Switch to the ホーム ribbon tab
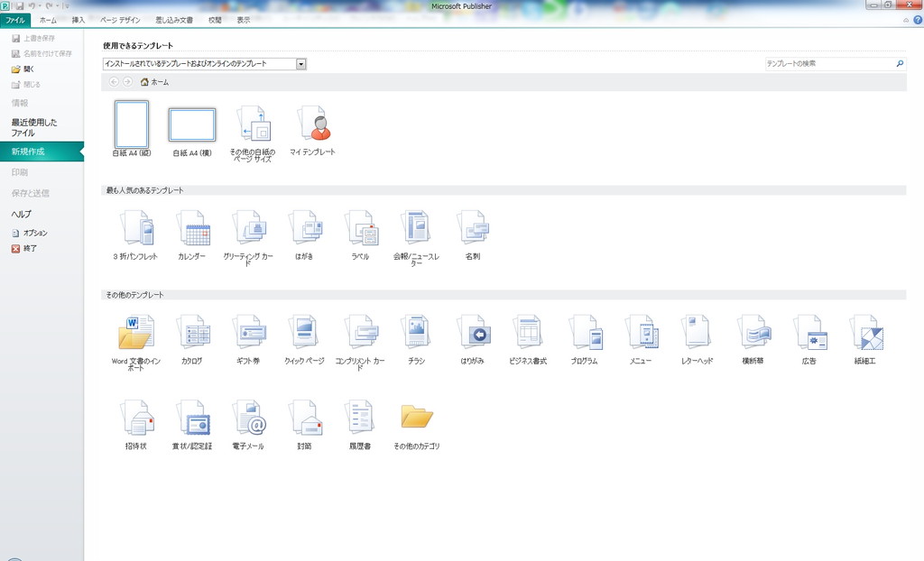Viewport: 924px width, 561px height. 49,20
